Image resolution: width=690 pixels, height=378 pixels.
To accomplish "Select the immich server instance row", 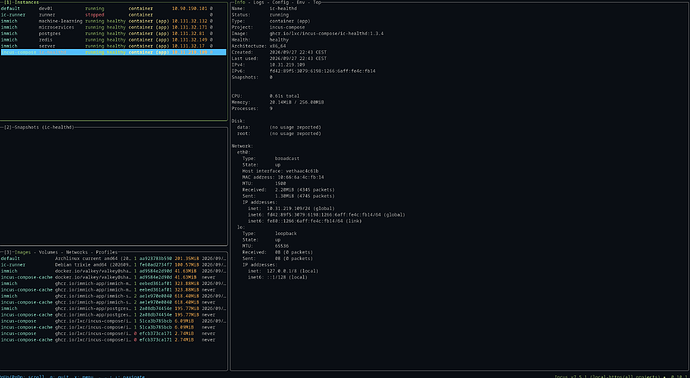I will tap(114, 46).
